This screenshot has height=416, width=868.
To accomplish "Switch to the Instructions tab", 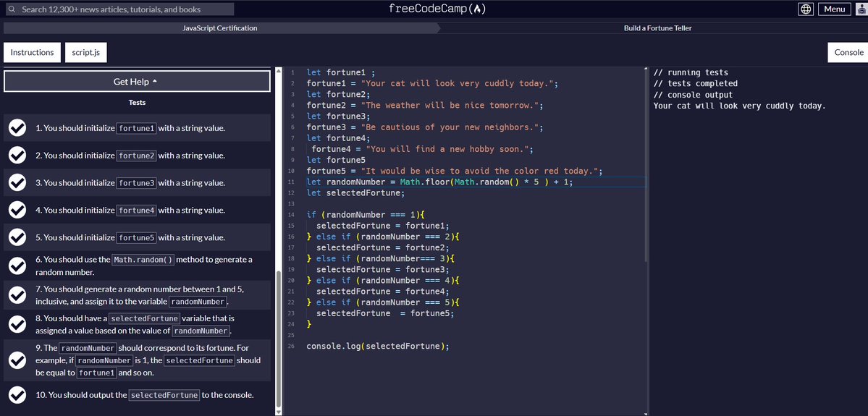I will [x=32, y=53].
